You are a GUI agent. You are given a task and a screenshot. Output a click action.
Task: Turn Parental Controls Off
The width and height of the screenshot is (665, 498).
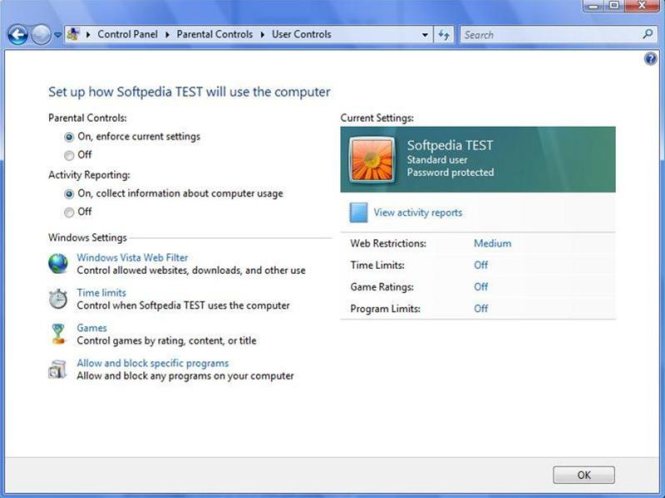pyautogui.click(x=69, y=156)
